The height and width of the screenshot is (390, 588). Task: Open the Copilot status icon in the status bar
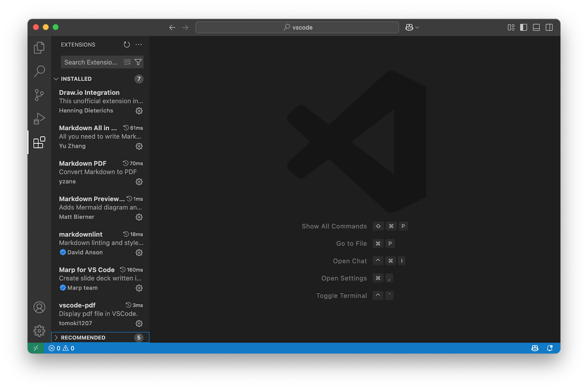[535, 348]
